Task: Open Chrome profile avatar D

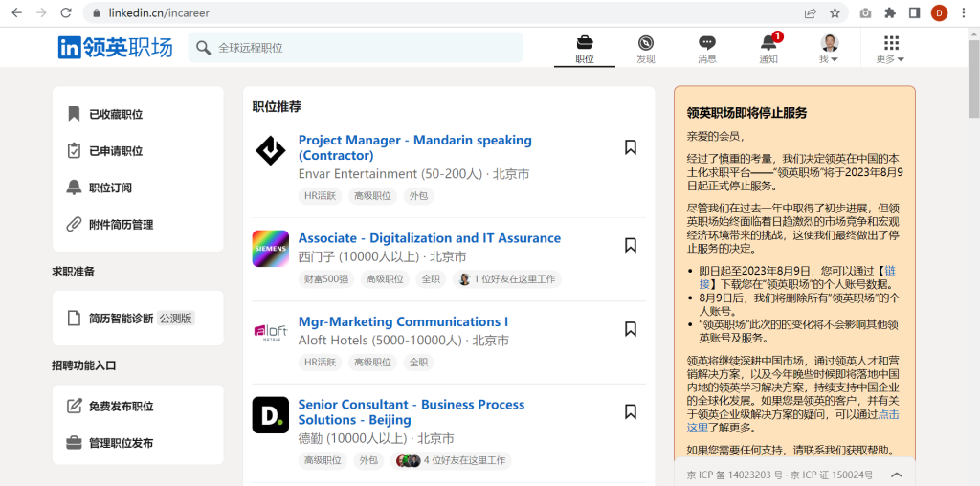Action: (939, 12)
